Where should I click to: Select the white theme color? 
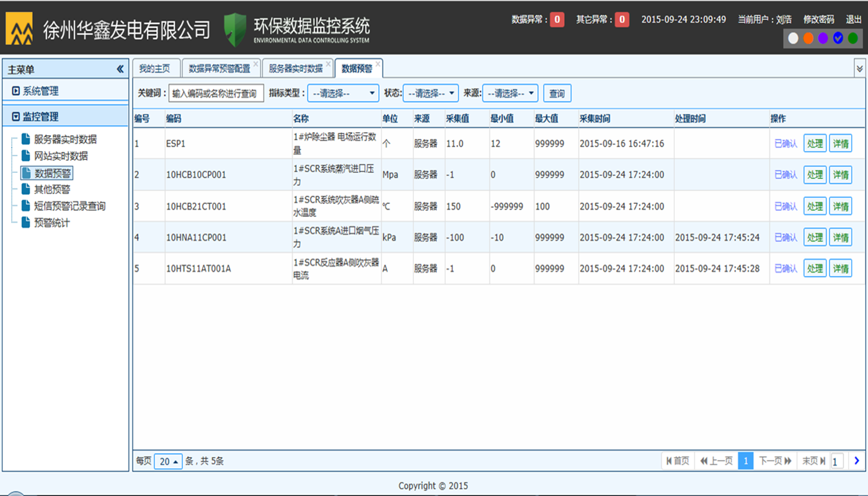[793, 38]
